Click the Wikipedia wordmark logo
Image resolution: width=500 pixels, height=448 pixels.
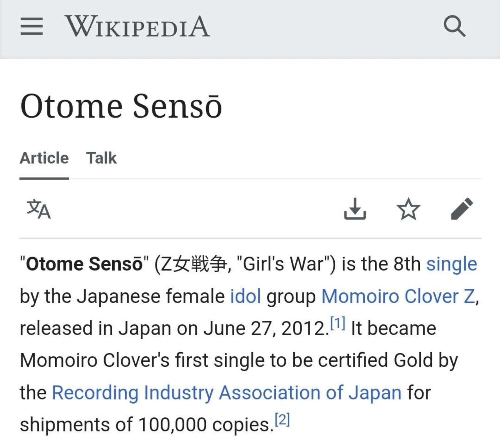tap(137, 27)
